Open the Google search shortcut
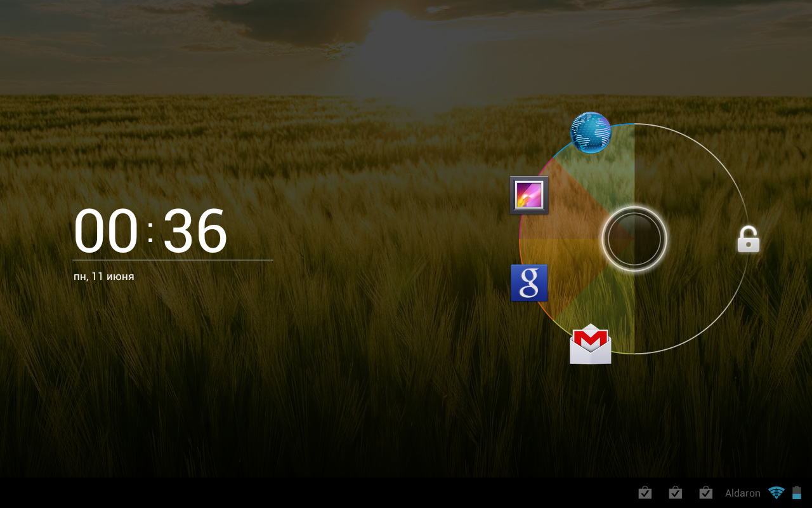This screenshot has width=812, height=508. (529, 283)
